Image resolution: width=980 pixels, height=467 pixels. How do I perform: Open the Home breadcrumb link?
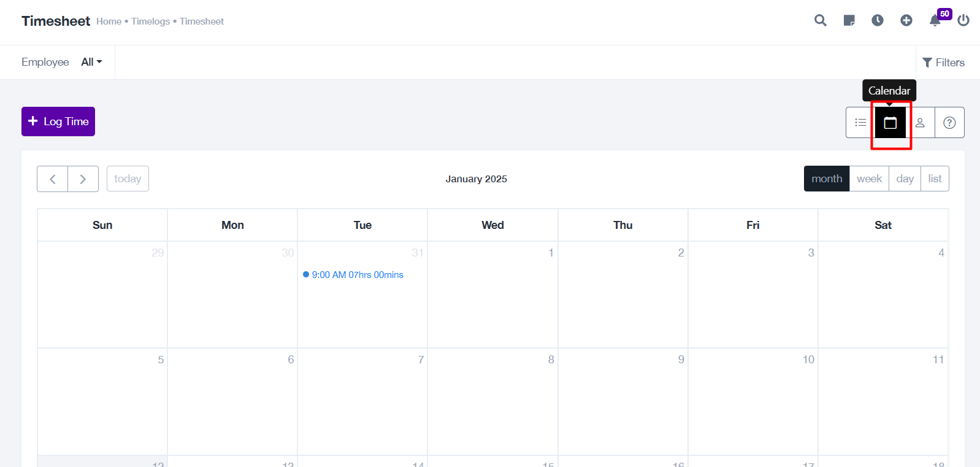click(x=109, y=21)
